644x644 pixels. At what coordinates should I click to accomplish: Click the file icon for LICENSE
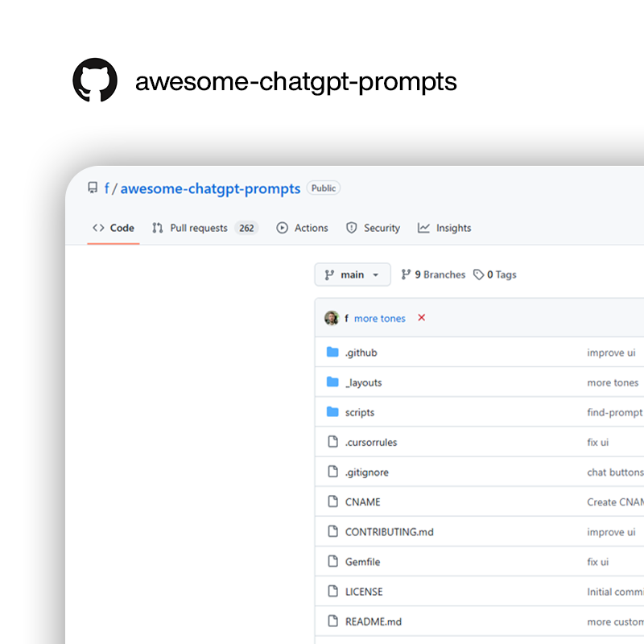pos(332,591)
